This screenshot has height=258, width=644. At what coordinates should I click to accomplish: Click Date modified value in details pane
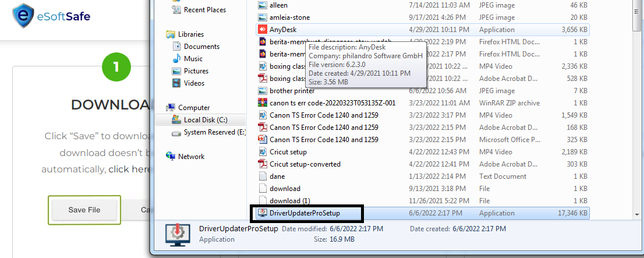point(357,228)
